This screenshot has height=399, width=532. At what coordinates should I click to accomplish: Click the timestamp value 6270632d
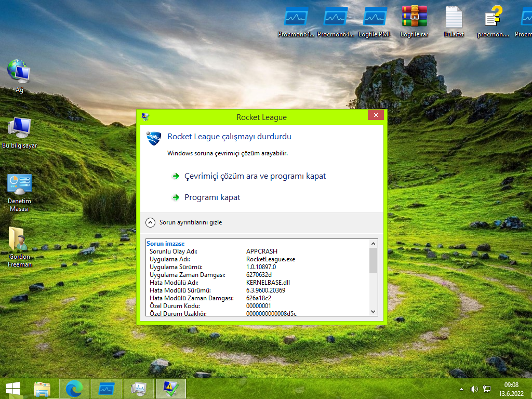259,275
